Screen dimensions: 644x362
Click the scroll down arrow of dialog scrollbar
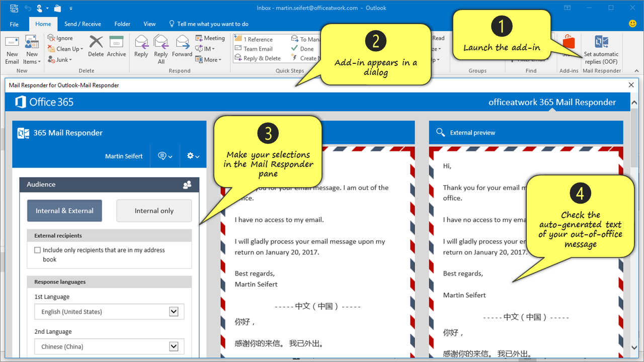pos(634,347)
